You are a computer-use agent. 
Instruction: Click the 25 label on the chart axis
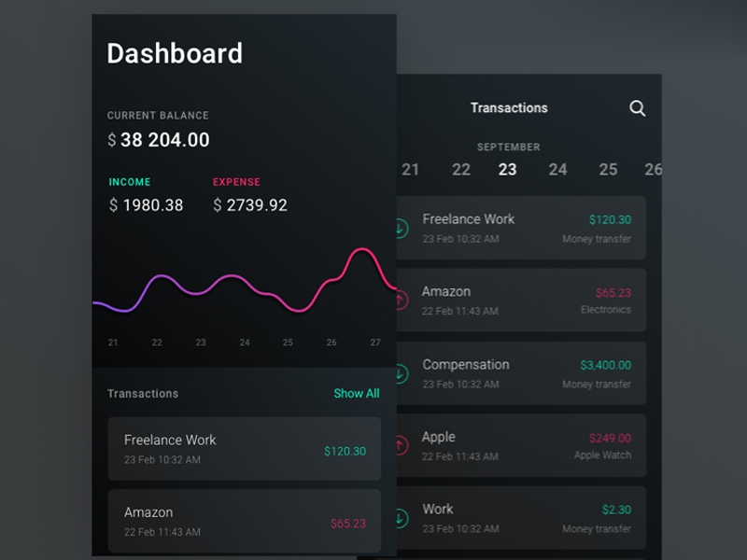coord(288,343)
